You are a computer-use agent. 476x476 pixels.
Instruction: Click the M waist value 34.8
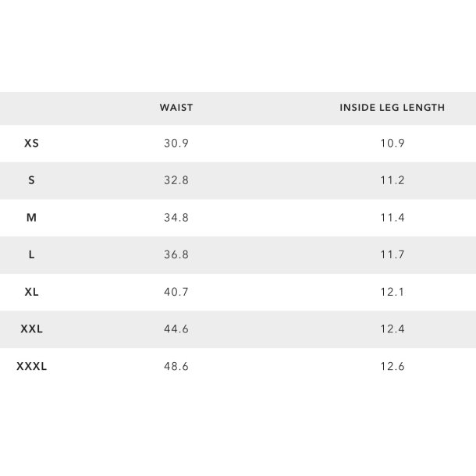(x=176, y=218)
